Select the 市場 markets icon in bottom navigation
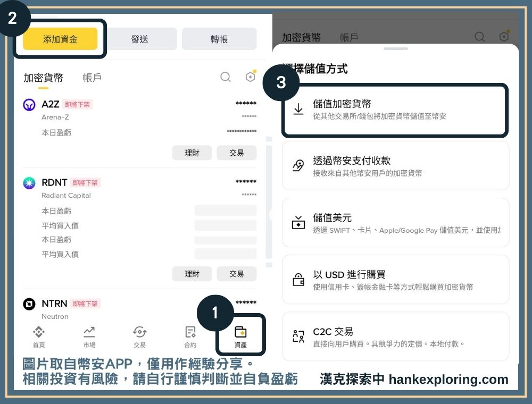The height and width of the screenshot is (404, 532). (89, 335)
